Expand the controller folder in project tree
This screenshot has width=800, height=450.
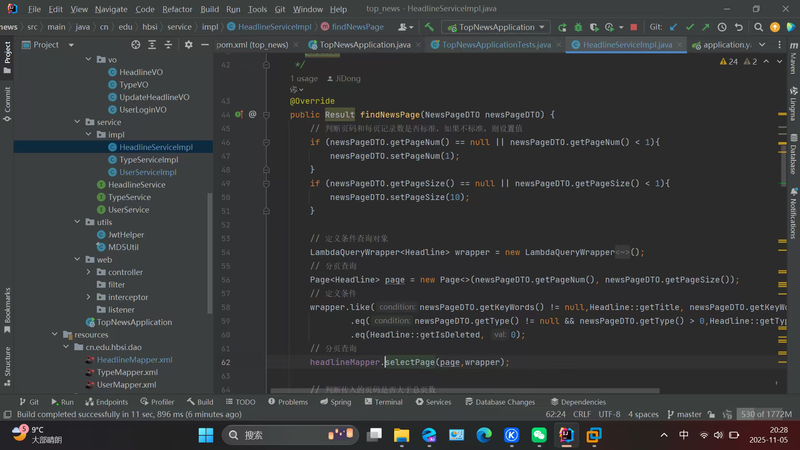[89, 272]
